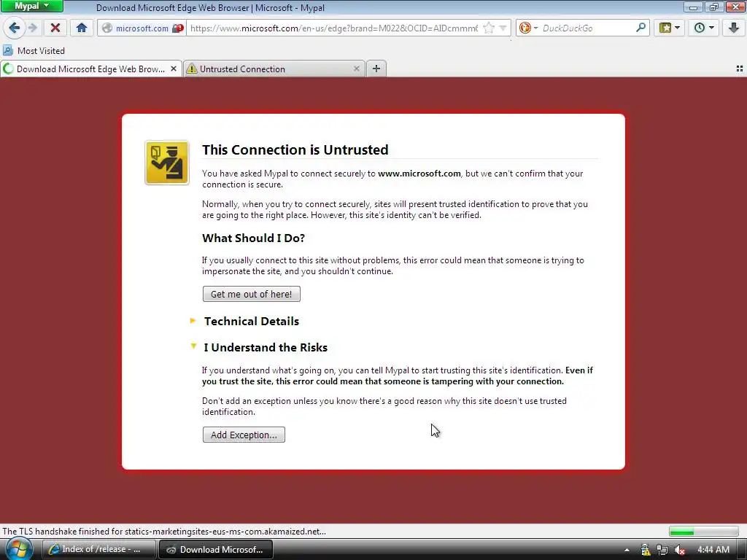Click bold www.microsoft.com text in message
747x560 pixels.
click(419, 174)
